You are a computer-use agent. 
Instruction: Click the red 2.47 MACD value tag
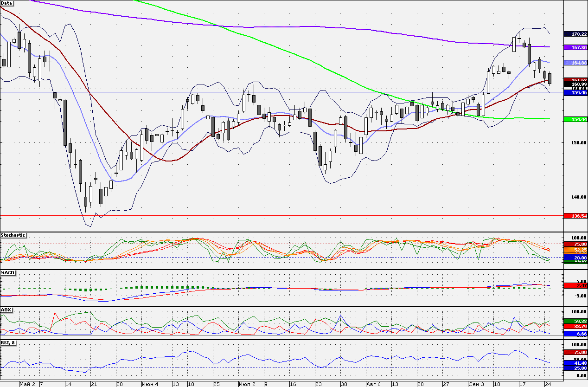pos(575,286)
